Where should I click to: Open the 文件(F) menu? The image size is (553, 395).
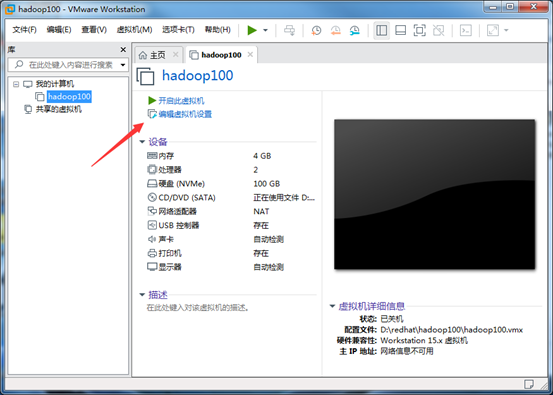[24, 30]
